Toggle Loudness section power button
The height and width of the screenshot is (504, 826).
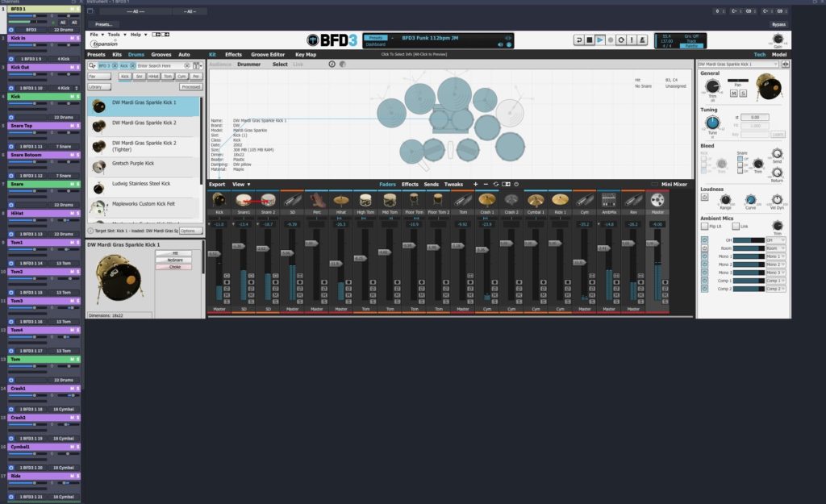tap(704, 198)
